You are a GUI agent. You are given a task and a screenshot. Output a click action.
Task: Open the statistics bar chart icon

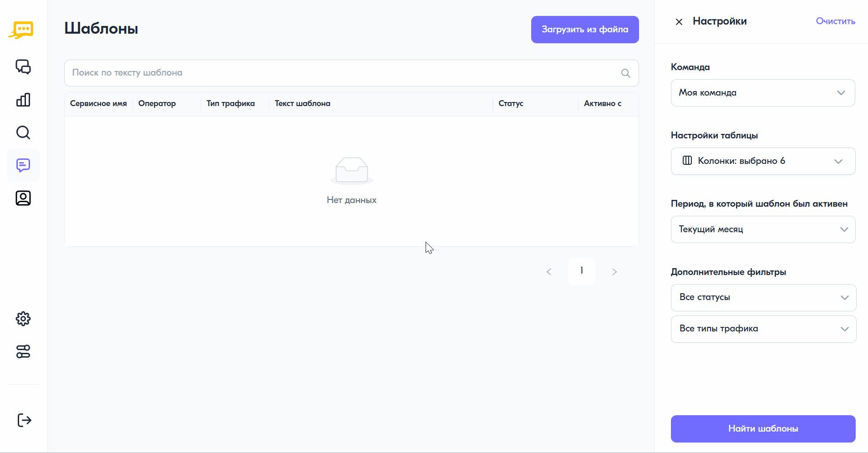23,100
